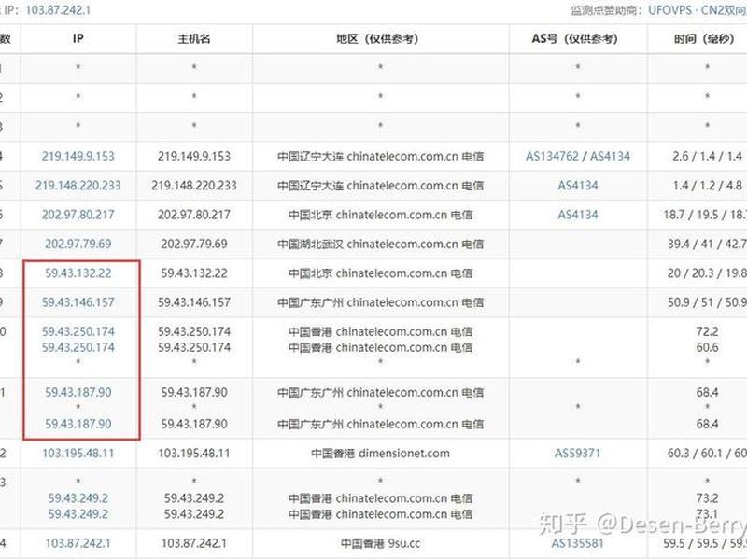Click the AS4134 link in the 202.97.80.217 row
The image size is (747, 560).
(578, 215)
